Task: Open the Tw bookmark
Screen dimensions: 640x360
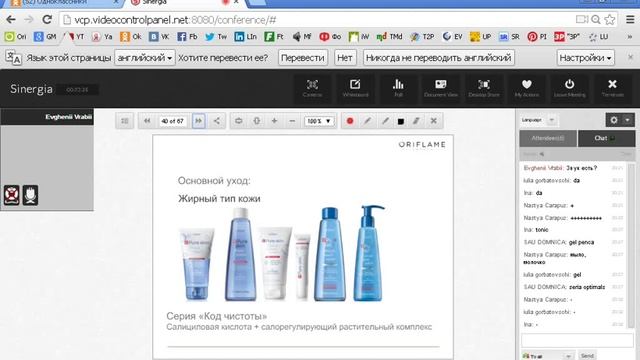Action: [216, 37]
